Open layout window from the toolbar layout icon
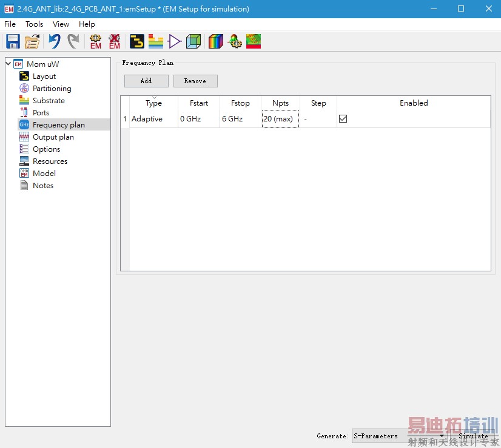 tap(136, 41)
